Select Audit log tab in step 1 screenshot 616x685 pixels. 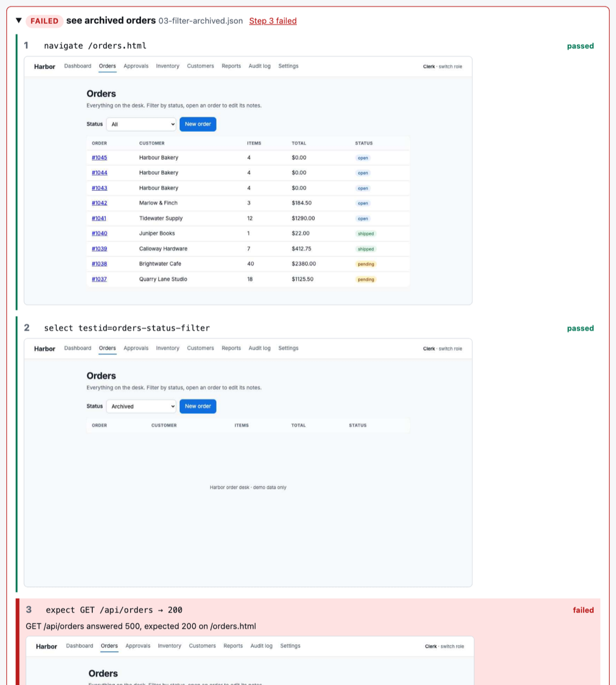[259, 66]
